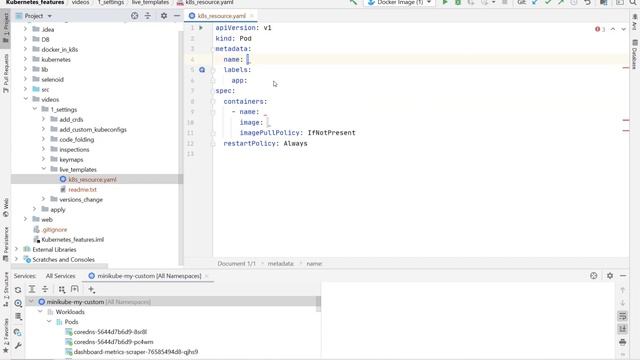The height and width of the screenshot is (360, 640).
Task: Click IfNotPresent value on line 11
Action: tap(331, 133)
